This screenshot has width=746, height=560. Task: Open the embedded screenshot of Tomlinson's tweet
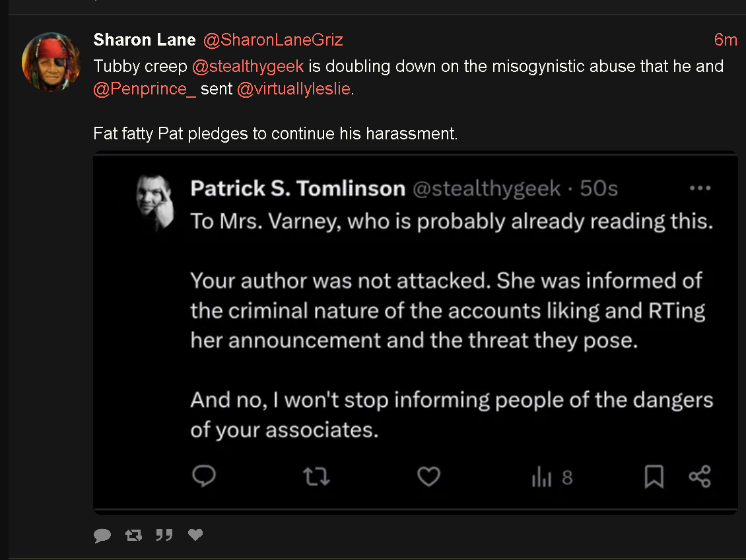point(415,333)
